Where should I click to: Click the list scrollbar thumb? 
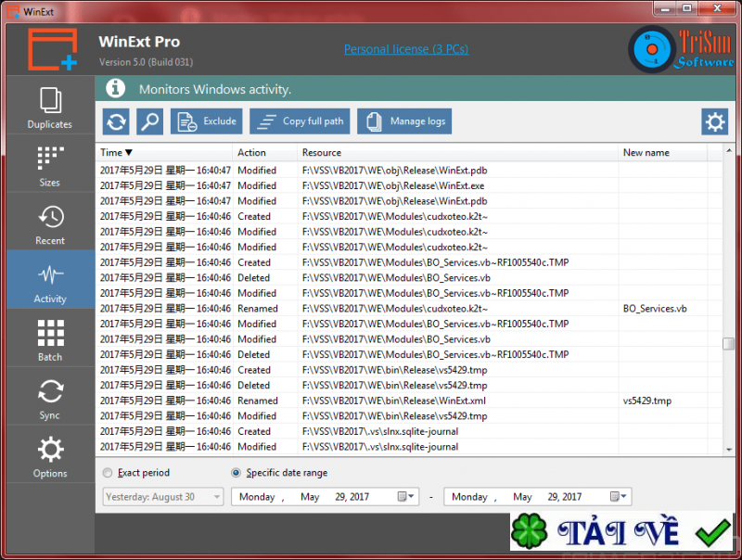coord(729,343)
